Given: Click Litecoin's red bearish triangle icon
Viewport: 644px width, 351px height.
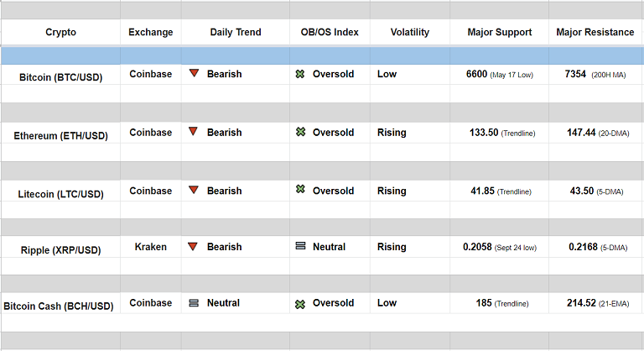Looking at the screenshot, I should (x=194, y=191).
